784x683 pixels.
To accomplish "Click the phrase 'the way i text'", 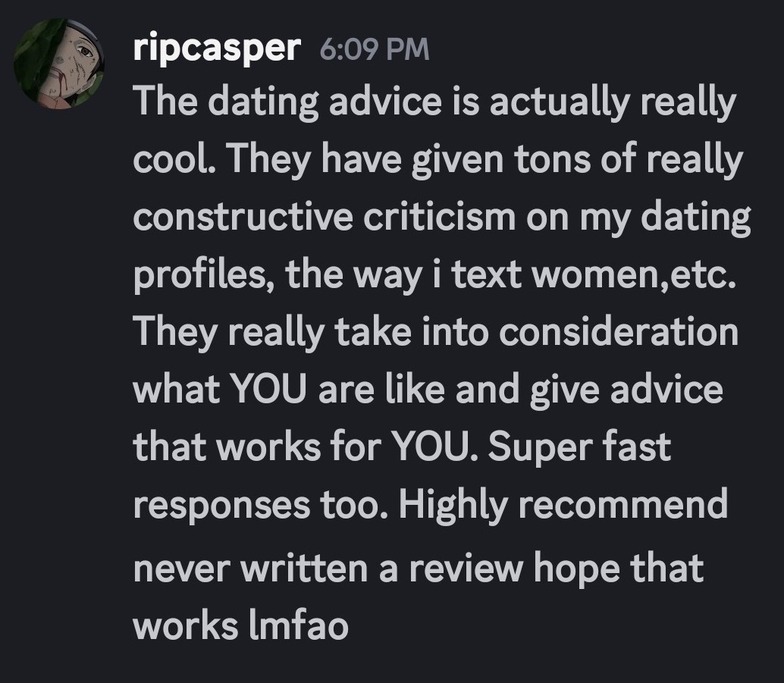I will coord(404,276).
